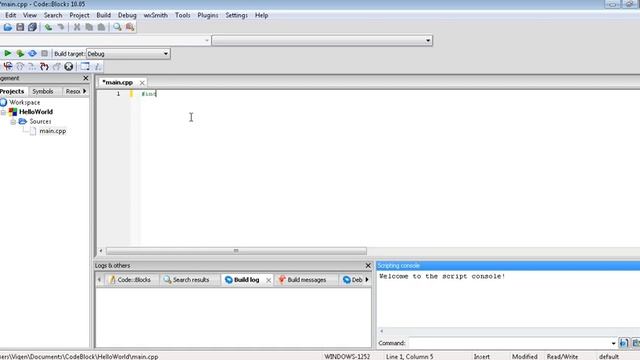Click the Sources folder icon

(23, 121)
